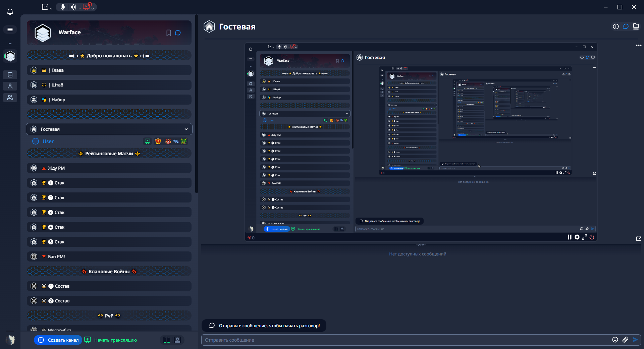644x349 pixels.
Task: Click the Создать канал button
Action: tap(58, 340)
